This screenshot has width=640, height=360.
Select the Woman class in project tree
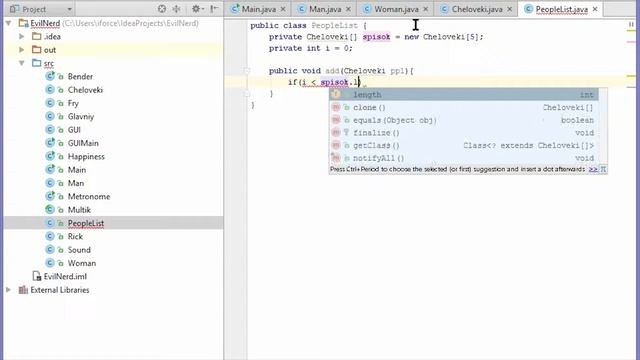pos(82,263)
